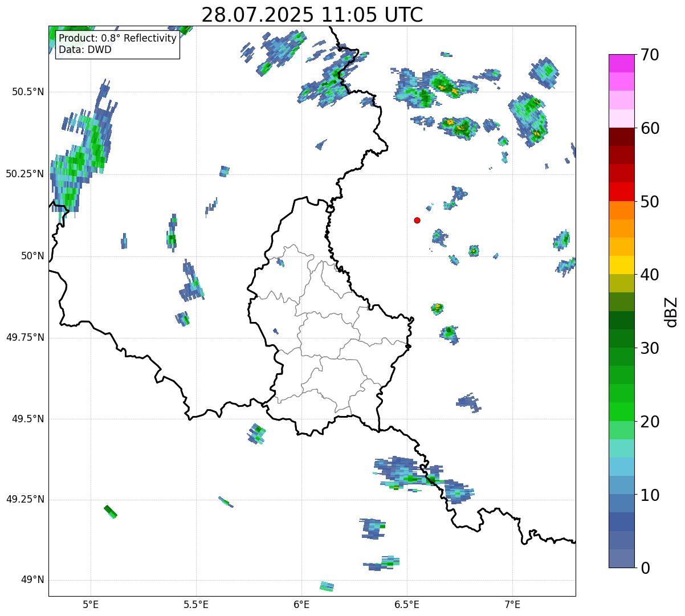Screen dimensions: 685x616
Task: Click the longitude label "7°E"
Action: point(512,604)
